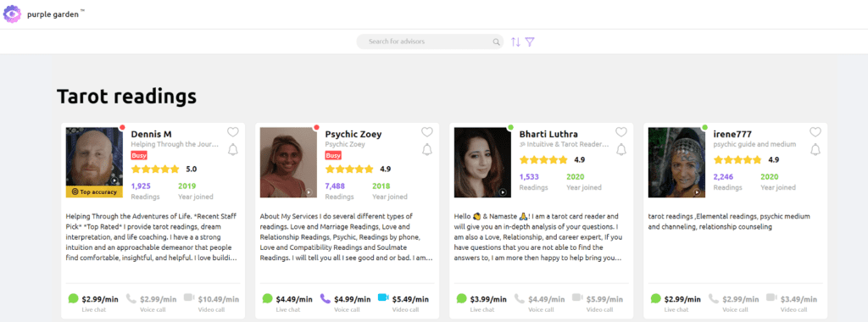Click Dennis M video call camera icon
This screenshot has height=322, width=868.
point(189,298)
